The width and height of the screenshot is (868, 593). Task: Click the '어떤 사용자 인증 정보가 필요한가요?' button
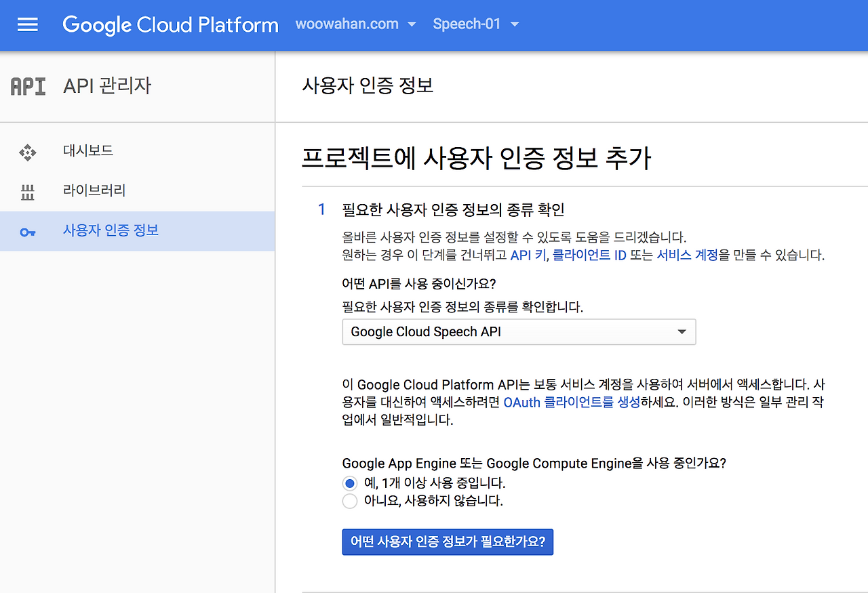point(448,542)
